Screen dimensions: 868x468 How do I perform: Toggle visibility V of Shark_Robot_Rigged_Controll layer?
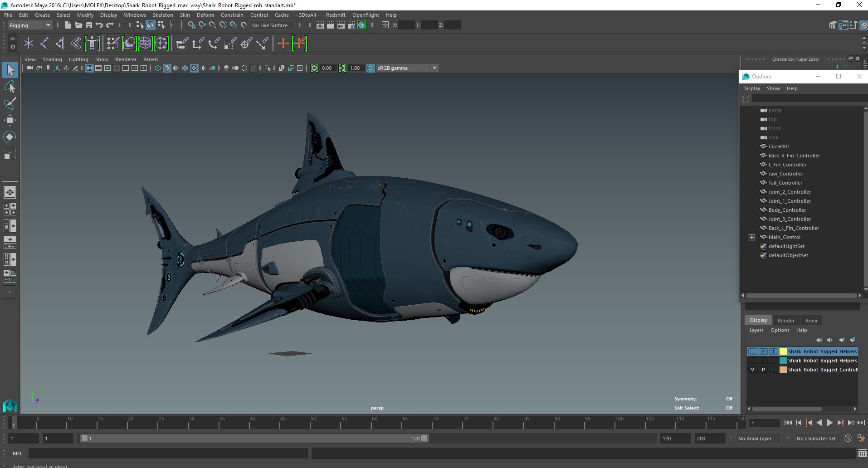pos(753,370)
